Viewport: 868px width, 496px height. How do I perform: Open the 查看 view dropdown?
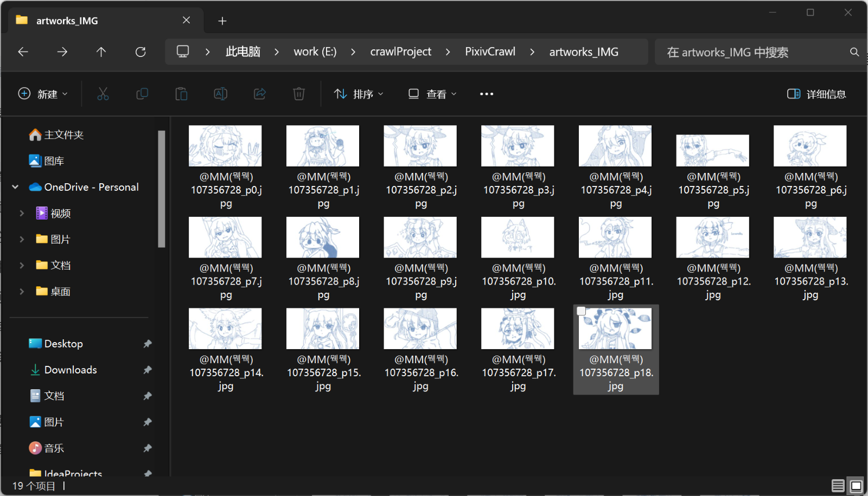tap(432, 94)
